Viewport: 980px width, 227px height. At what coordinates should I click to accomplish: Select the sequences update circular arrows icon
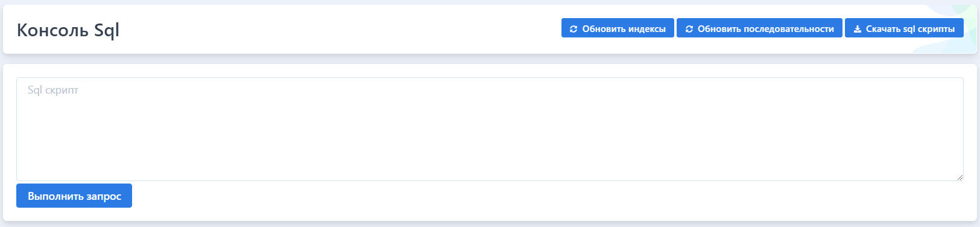point(689,29)
